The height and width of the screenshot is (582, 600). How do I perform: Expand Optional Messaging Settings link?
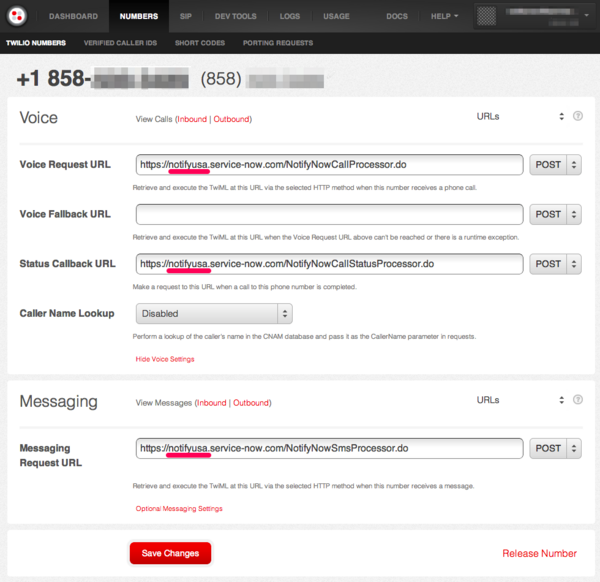(x=179, y=509)
